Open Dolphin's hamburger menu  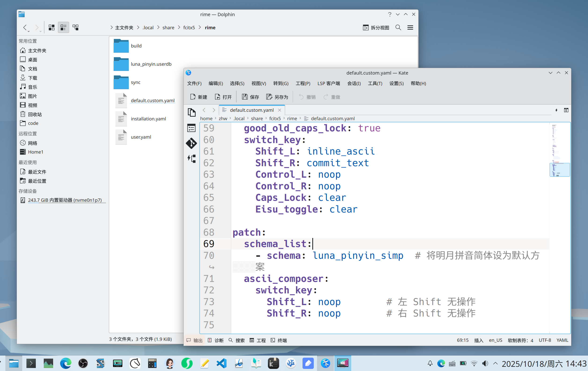click(410, 28)
